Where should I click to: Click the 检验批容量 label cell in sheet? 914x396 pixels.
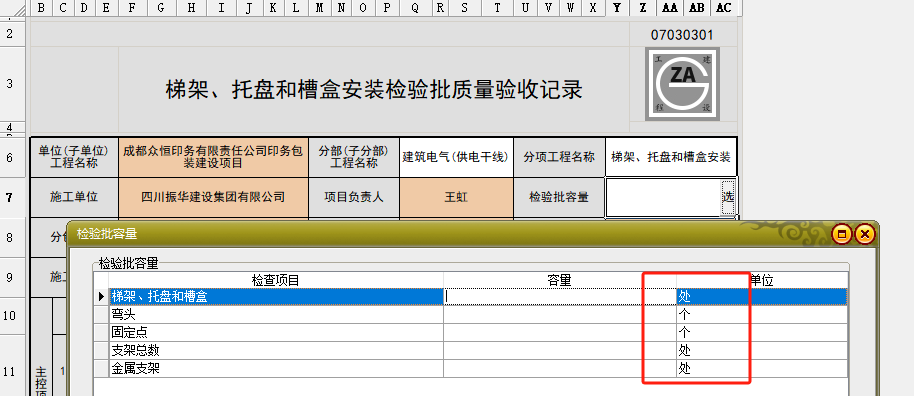(559, 197)
